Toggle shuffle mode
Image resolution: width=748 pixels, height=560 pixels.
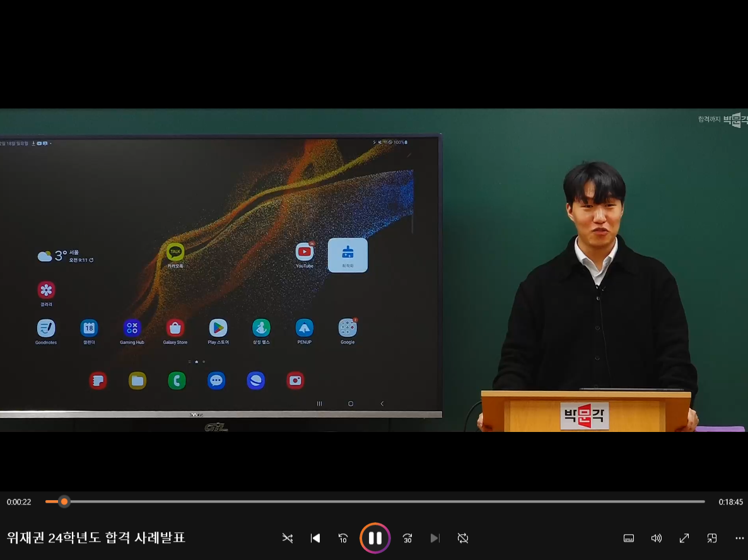pyautogui.click(x=288, y=538)
